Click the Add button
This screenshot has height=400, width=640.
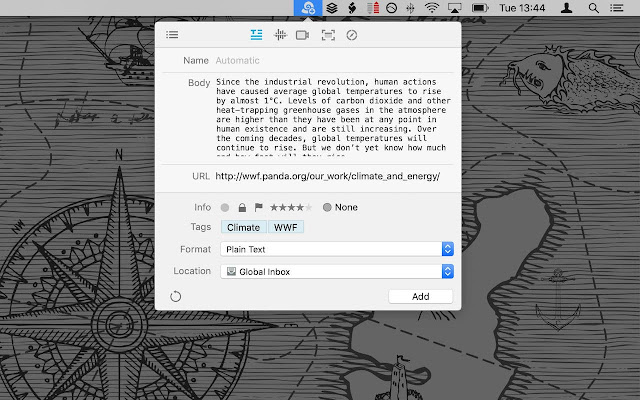pyautogui.click(x=420, y=296)
